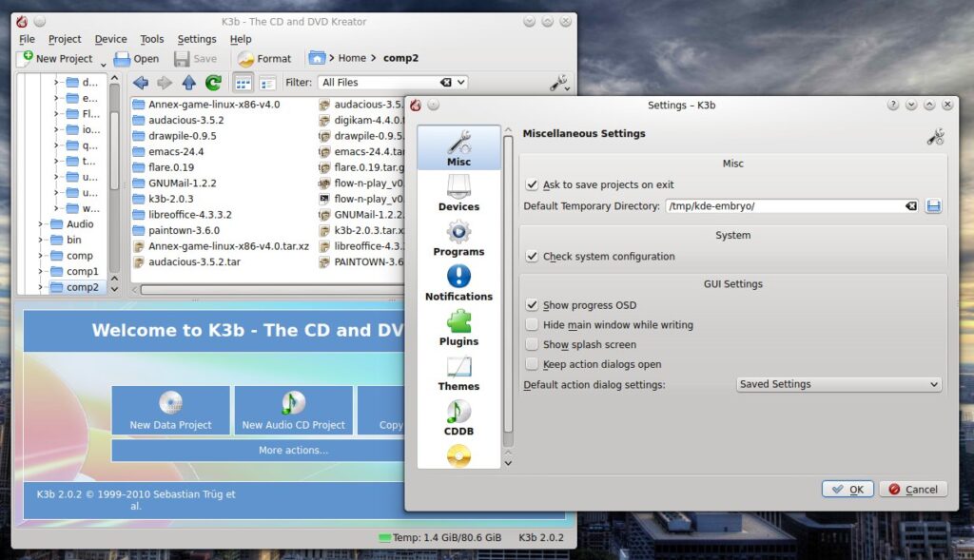Screen dimensions: 974x560
Task: Click comp2 in the breadcrumb path
Action: click(400, 58)
